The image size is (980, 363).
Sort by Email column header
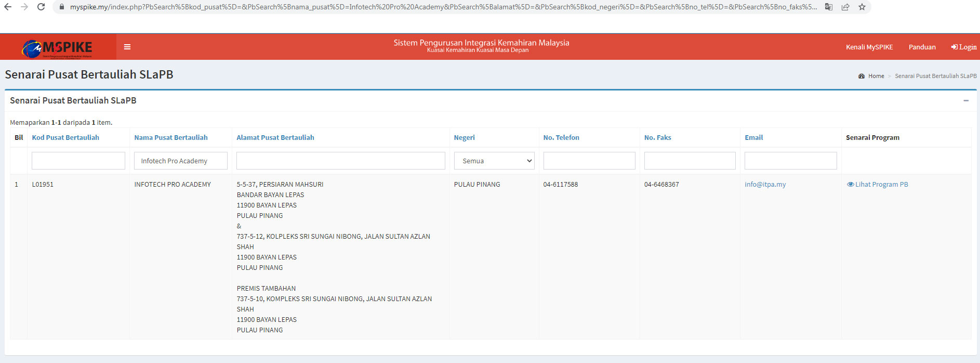[x=754, y=137]
